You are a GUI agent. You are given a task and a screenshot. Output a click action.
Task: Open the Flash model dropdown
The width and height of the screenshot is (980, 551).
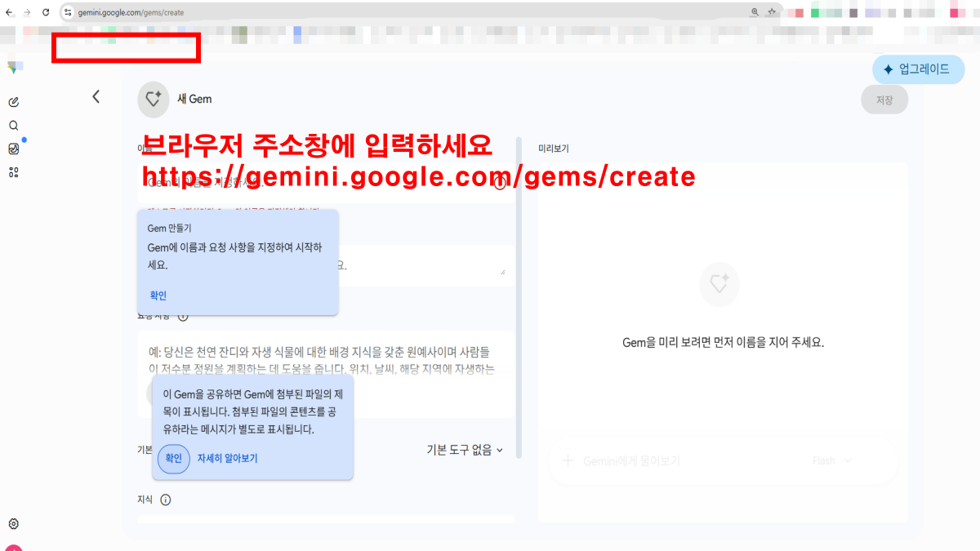831,461
